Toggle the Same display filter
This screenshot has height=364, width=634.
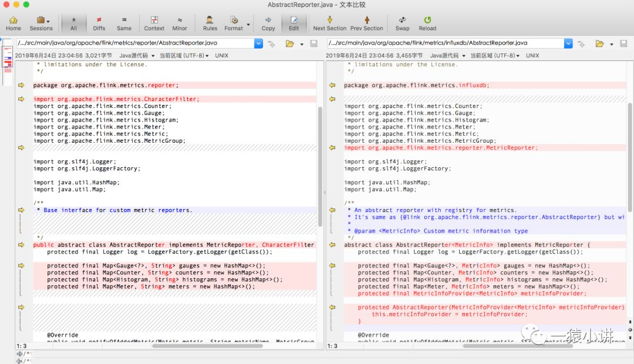point(124,23)
